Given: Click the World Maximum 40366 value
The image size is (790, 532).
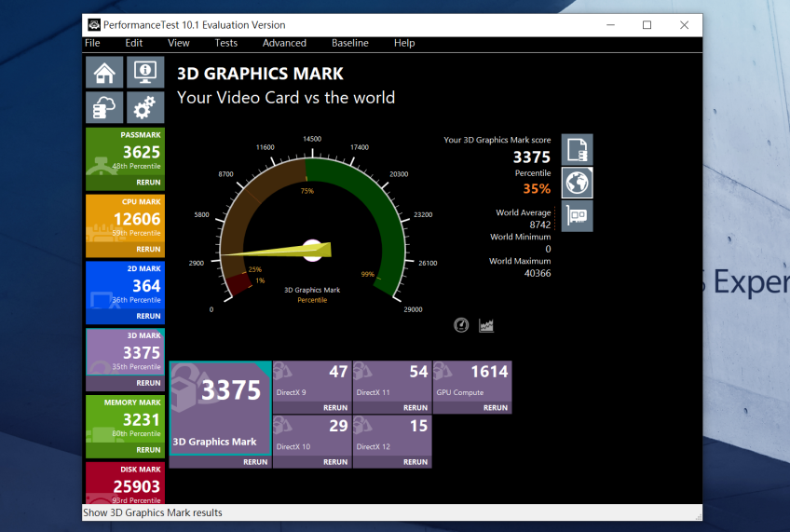Looking at the screenshot, I should pyautogui.click(x=538, y=273).
